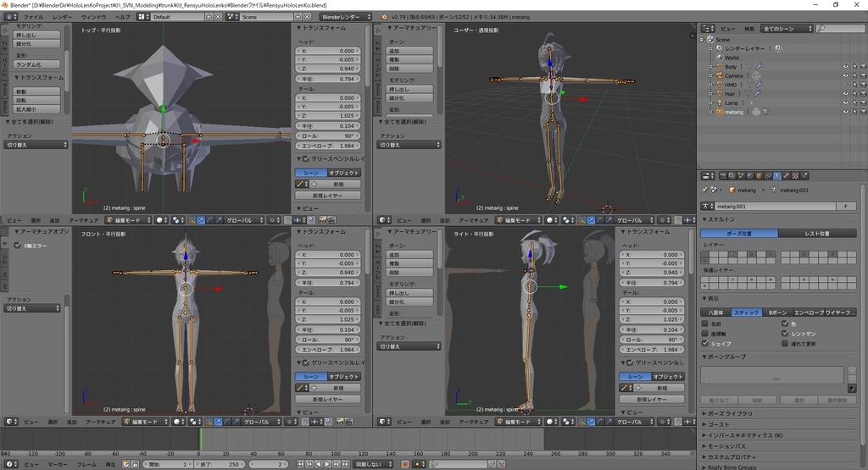Select Bボーン bone display tab
Viewport: 868px width, 470px height.
pyautogui.click(x=778, y=312)
